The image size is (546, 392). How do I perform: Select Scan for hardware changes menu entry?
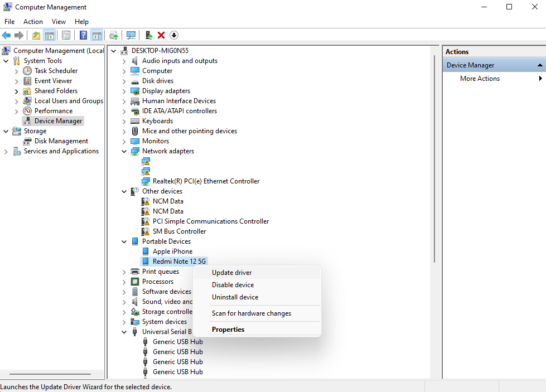click(257, 313)
